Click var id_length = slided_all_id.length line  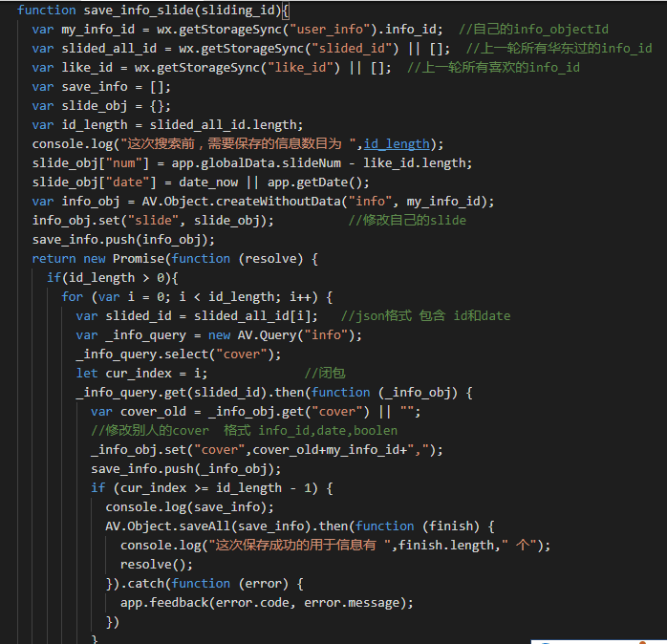point(167,125)
